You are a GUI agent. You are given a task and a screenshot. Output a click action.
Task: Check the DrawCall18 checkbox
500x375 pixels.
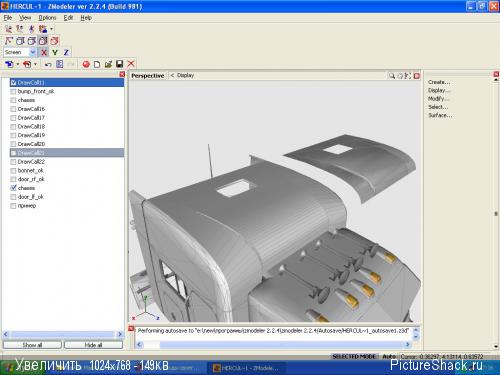coord(13,127)
